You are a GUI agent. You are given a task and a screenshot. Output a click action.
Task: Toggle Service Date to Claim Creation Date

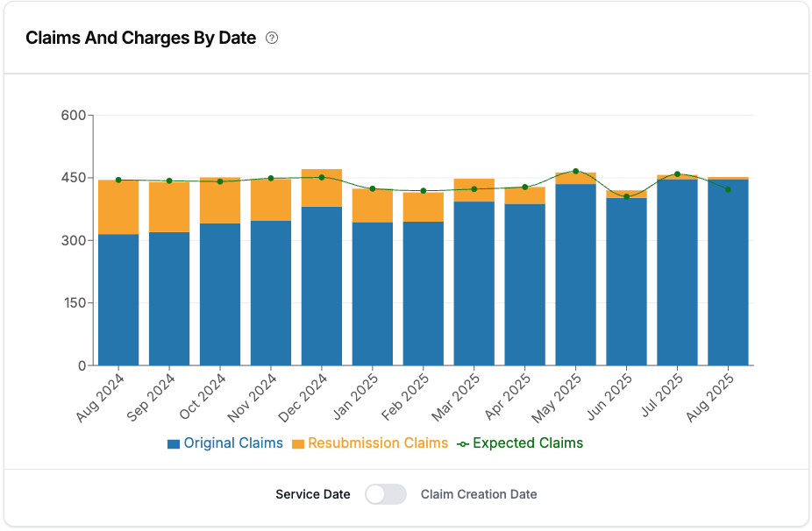[x=386, y=494]
